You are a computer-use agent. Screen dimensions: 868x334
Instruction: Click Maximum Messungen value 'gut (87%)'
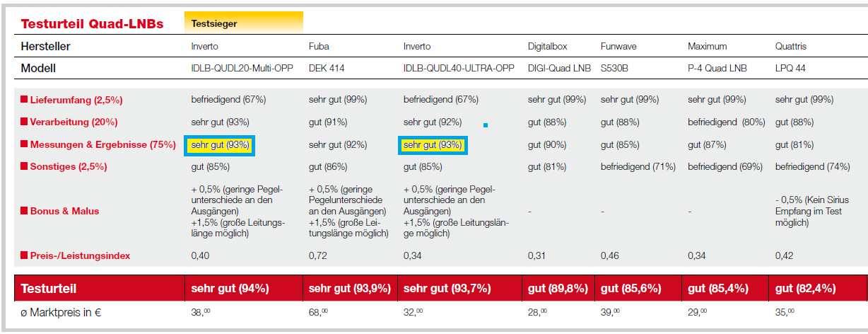[x=707, y=145]
